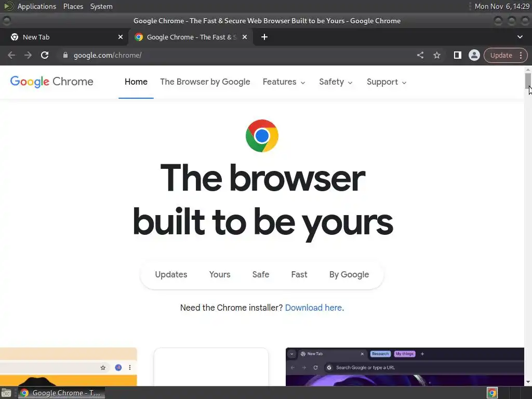
Task: Open the side panel icon
Action: click(457, 55)
